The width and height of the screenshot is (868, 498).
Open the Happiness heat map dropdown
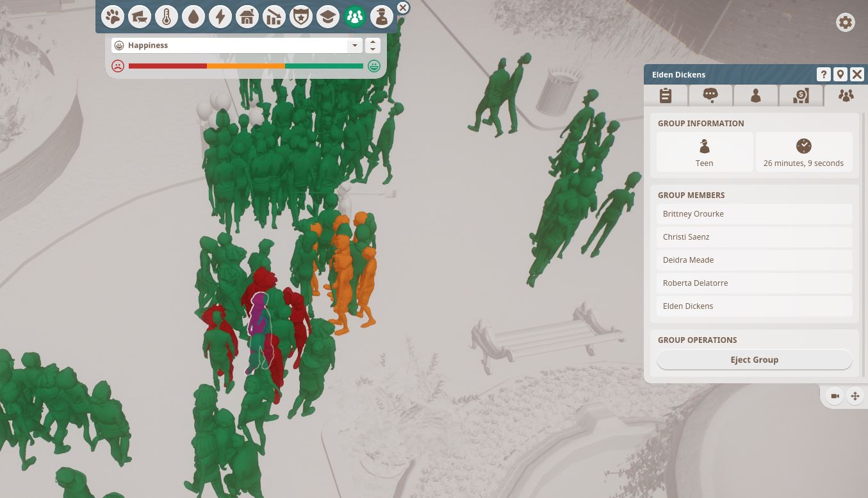[237, 46]
